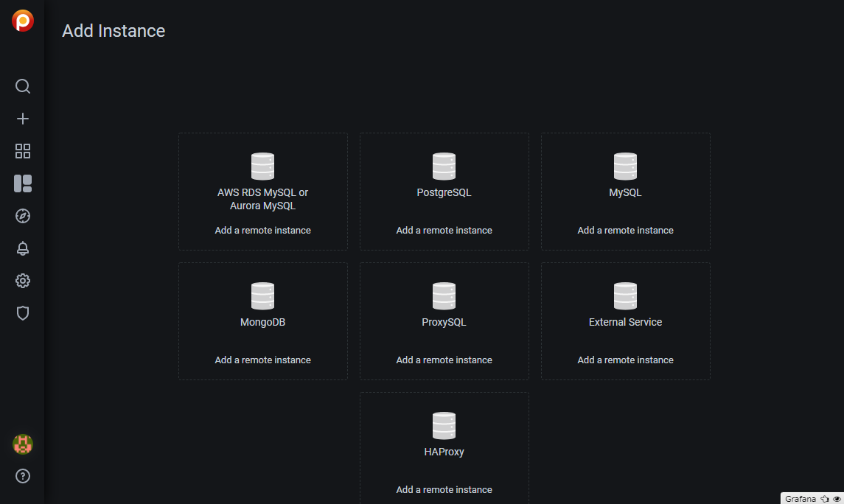The height and width of the screenshot is (504, 844).
Task: Click 'Add a remote instance' under PostgreSQL
Action: click(x=444, y=230)
